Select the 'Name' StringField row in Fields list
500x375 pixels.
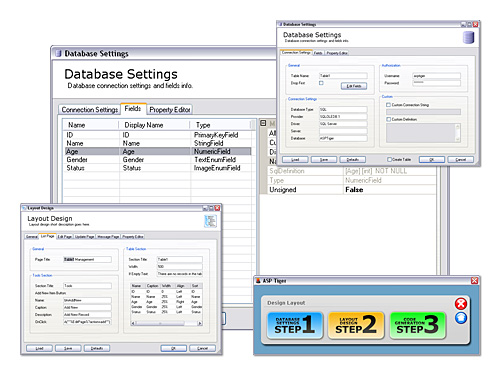click(158, 143)
